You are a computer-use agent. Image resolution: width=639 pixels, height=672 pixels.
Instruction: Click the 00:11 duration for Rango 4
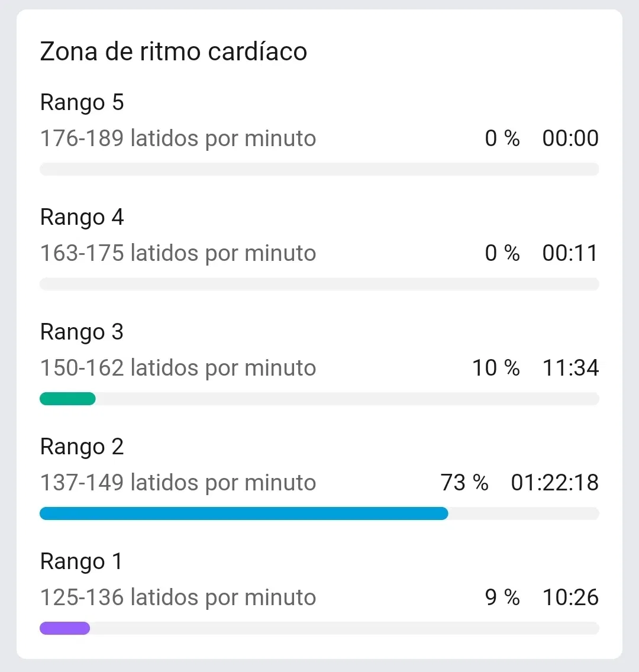pos(570,253)
